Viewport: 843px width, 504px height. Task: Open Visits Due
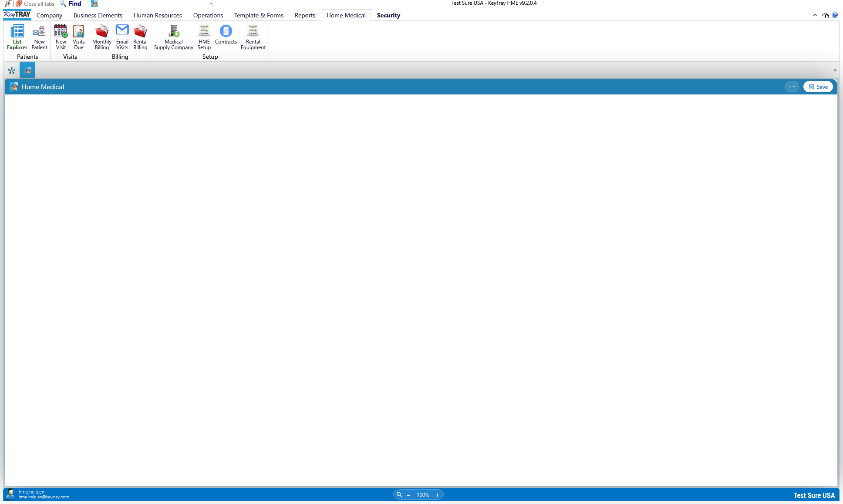point(79,37)
